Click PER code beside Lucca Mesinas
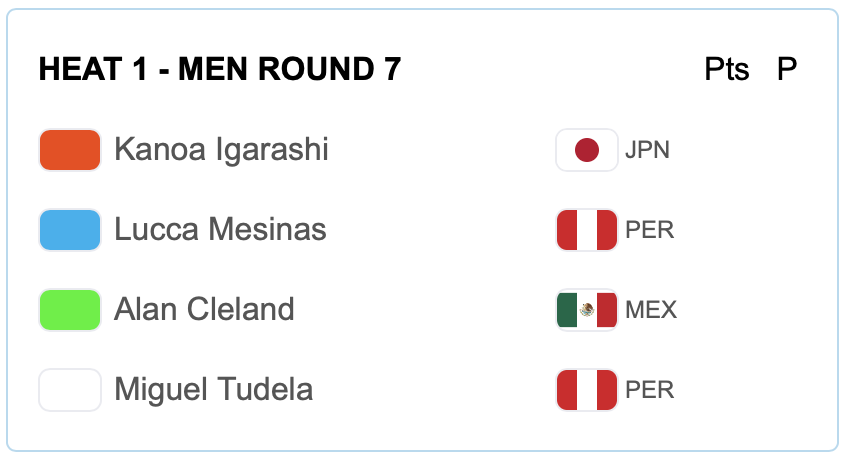This screenshot has height=460, width=846. [649, 230]
